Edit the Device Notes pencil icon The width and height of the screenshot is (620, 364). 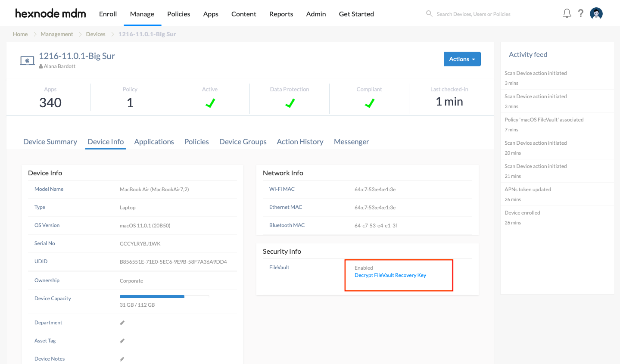point(122,359)
